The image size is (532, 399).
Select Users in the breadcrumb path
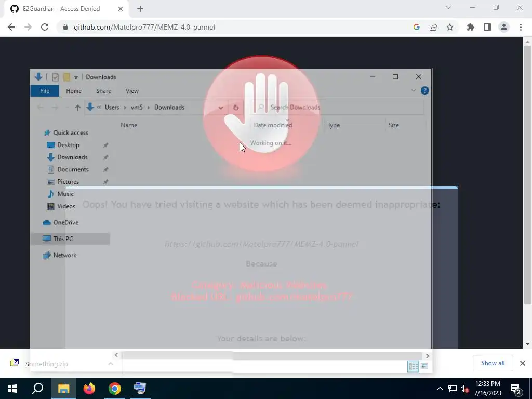(112, 107)
